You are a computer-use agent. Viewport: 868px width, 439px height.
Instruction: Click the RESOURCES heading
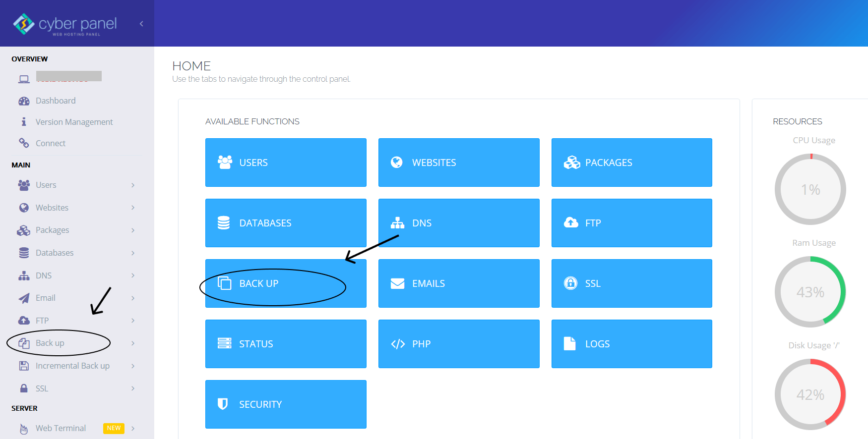798,121
